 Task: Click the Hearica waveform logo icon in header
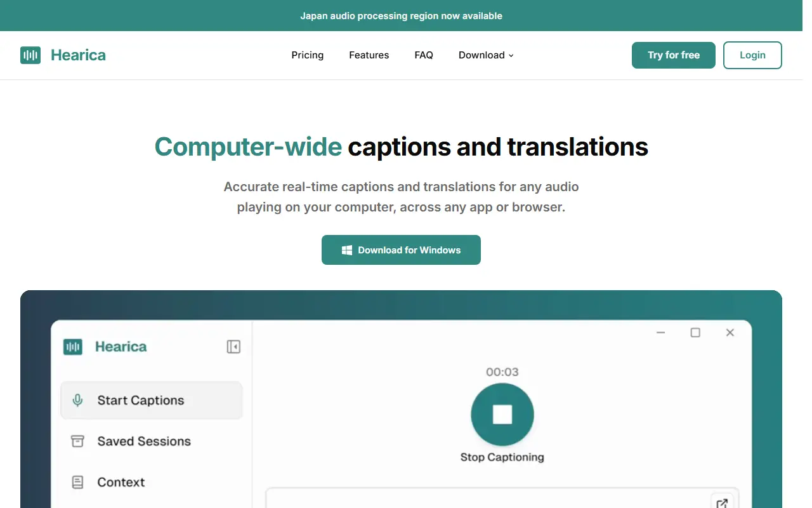tap(30, 55)
